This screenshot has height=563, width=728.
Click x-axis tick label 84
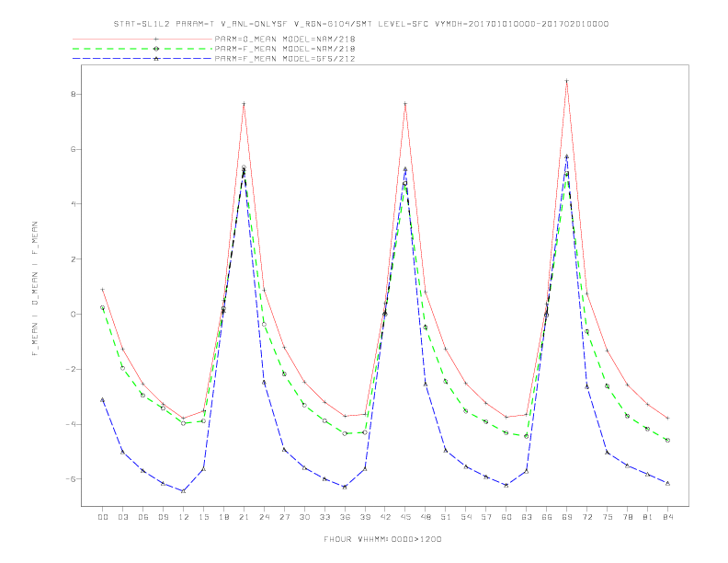pos(667,517)
